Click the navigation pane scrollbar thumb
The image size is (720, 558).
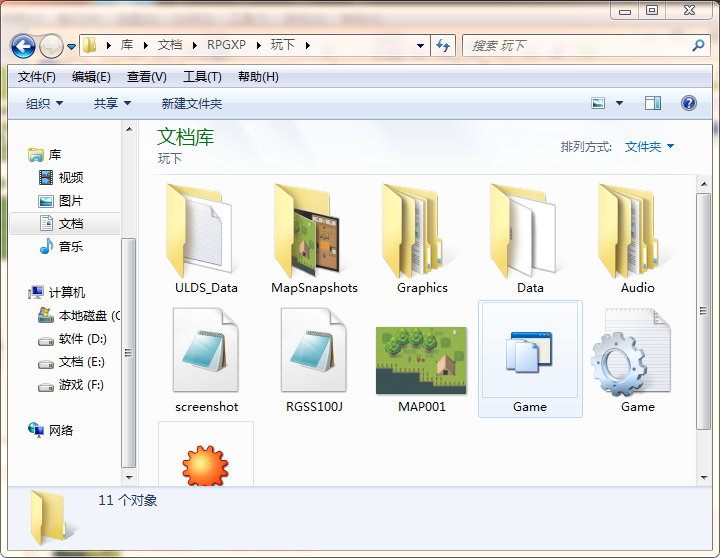pos(129,353)
